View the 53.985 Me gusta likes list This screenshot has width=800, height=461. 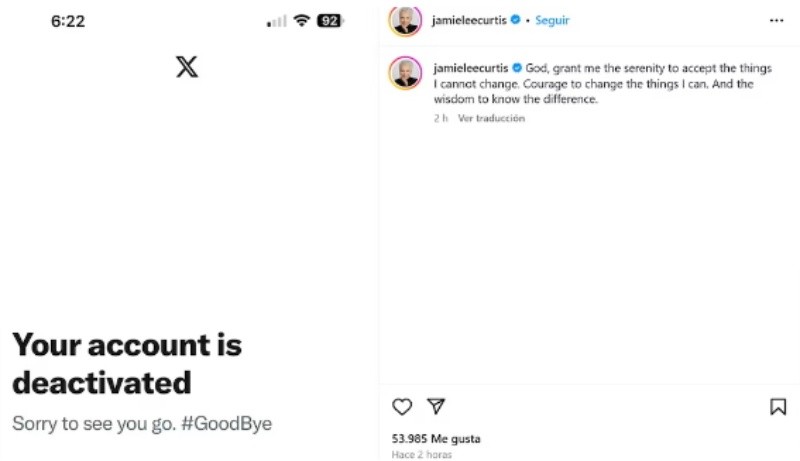436,439
